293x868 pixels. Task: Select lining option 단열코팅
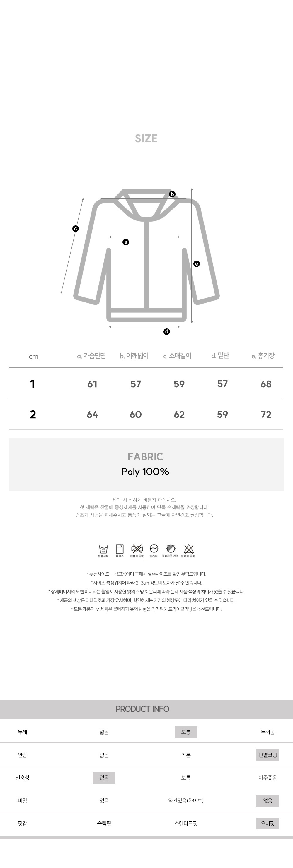(x=268, y=755)
